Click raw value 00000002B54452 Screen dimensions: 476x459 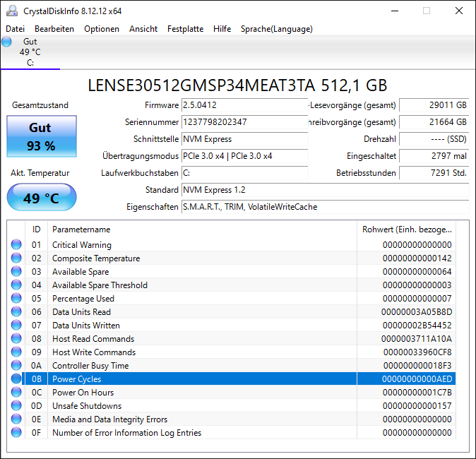(417, 325)
